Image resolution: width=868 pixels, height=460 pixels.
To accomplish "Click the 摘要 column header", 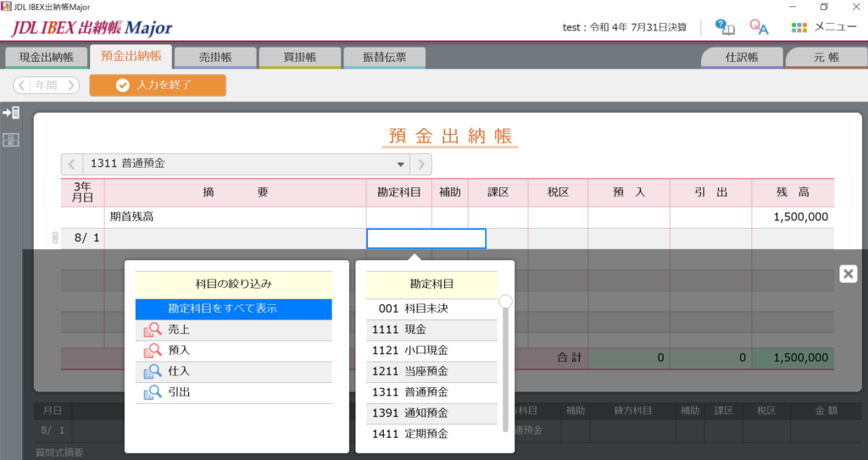I will (236, 192).
